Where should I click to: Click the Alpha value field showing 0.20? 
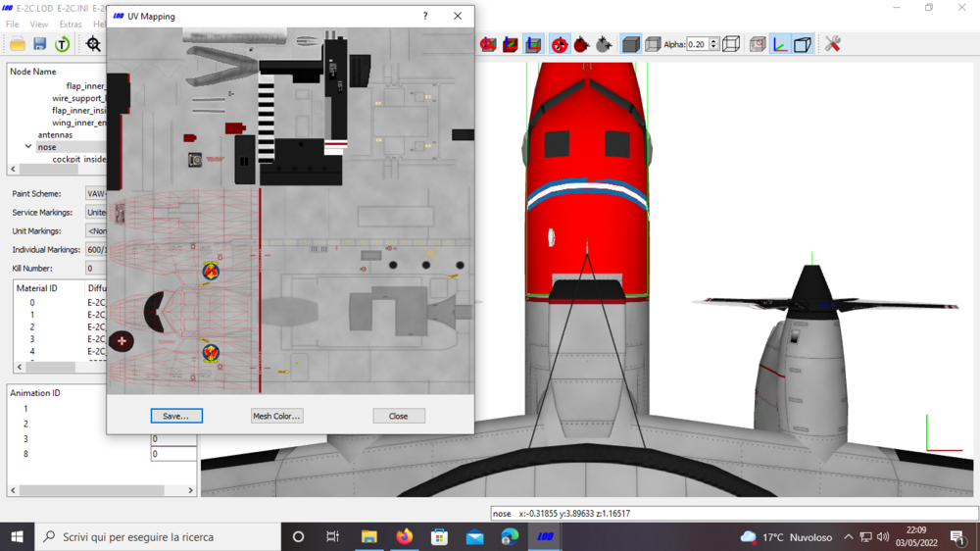[x=698, y=44]
